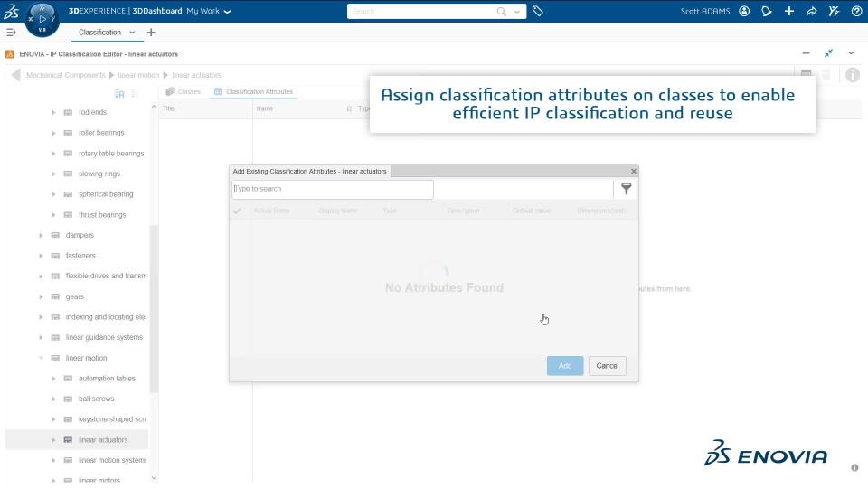The image size is (868, 488).
Task: Toggle the sidebar menu icon
Action: click(11, 33)
